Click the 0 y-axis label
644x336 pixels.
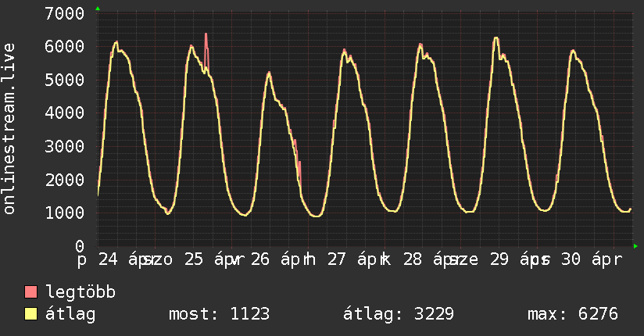point(80,246)
